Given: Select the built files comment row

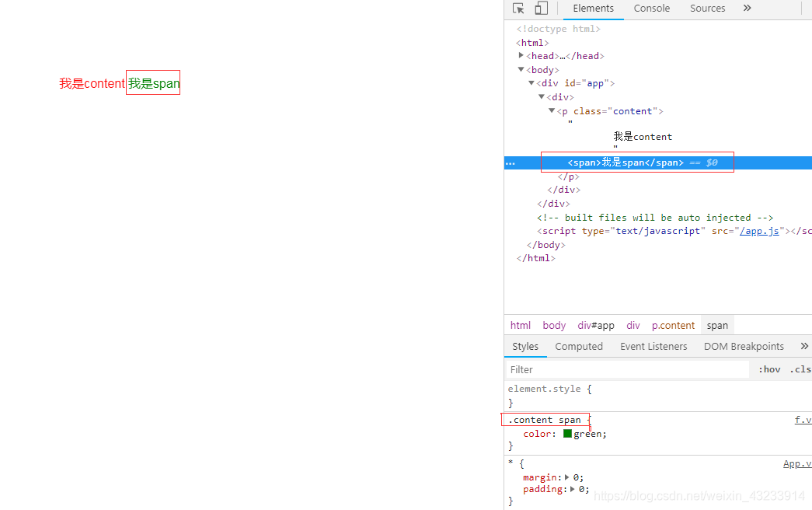Looking at the screenshot, I should click(655, 218).
